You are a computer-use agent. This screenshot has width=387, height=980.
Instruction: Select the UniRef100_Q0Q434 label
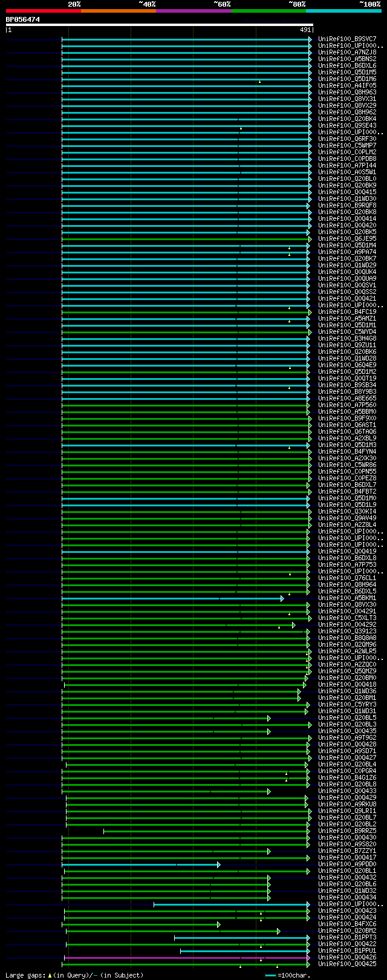(347, 898)
